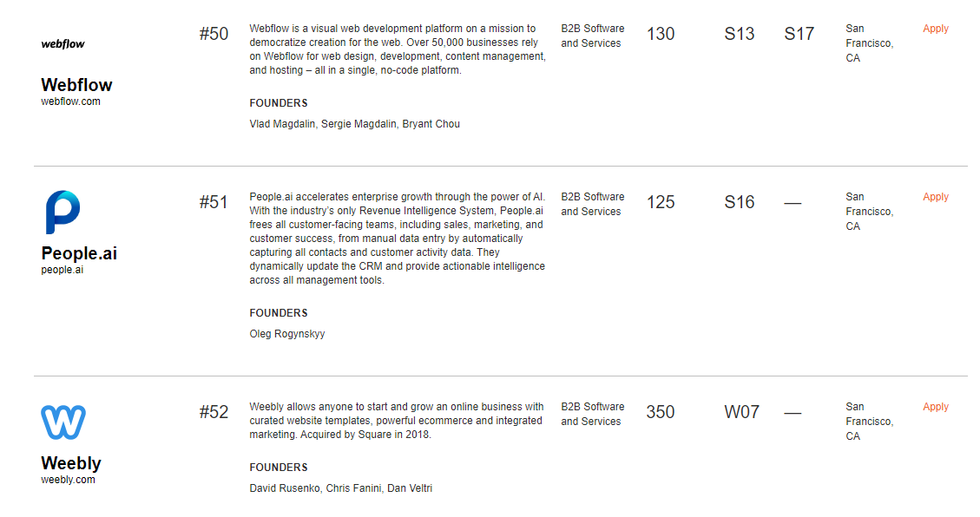
Task: Apply to Weebly via Apply link
Action: 936,407
